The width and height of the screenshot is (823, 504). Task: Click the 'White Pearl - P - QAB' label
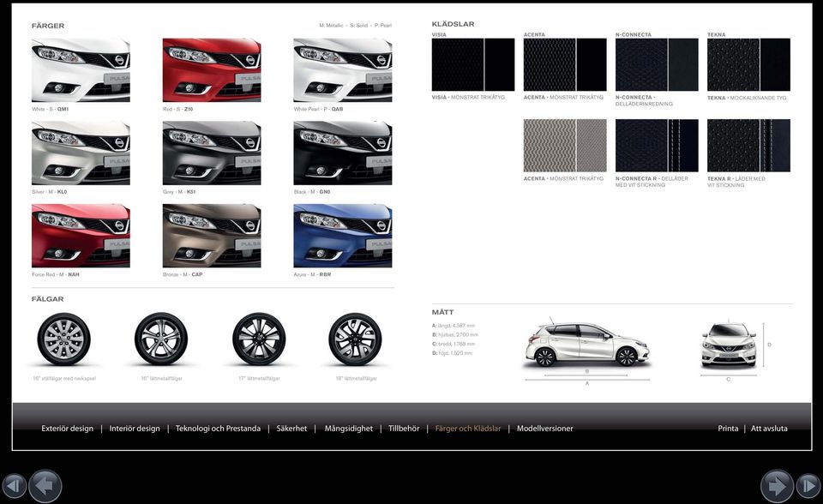click(318, 109)
